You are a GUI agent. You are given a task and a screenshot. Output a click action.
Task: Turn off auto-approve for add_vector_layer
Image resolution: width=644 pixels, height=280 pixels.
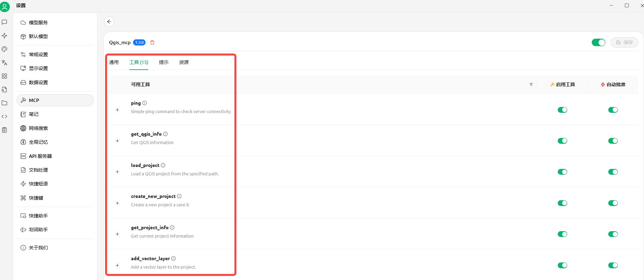tap(613, 266)
